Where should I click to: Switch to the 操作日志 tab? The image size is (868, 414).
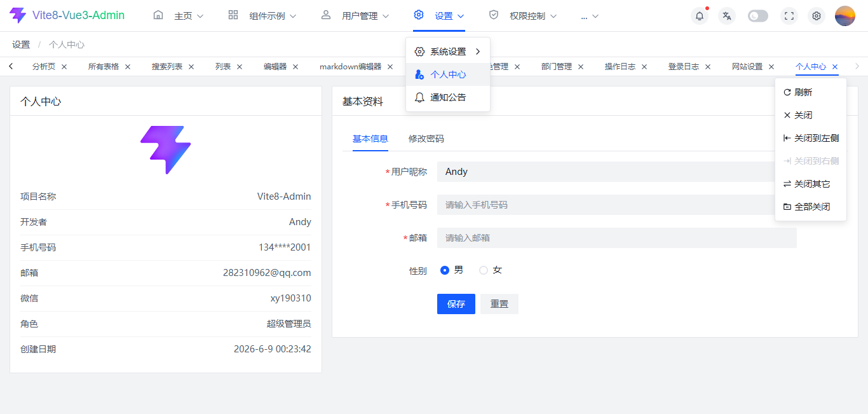[x=620, y=67]
